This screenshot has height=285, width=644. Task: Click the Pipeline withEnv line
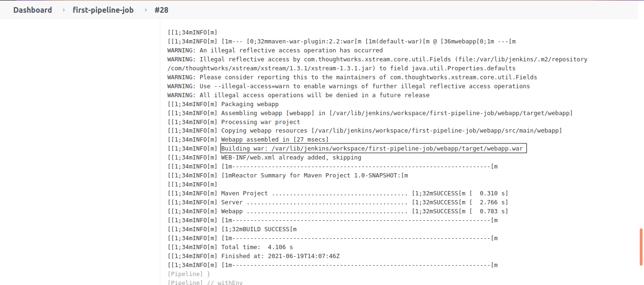(205, 283)
